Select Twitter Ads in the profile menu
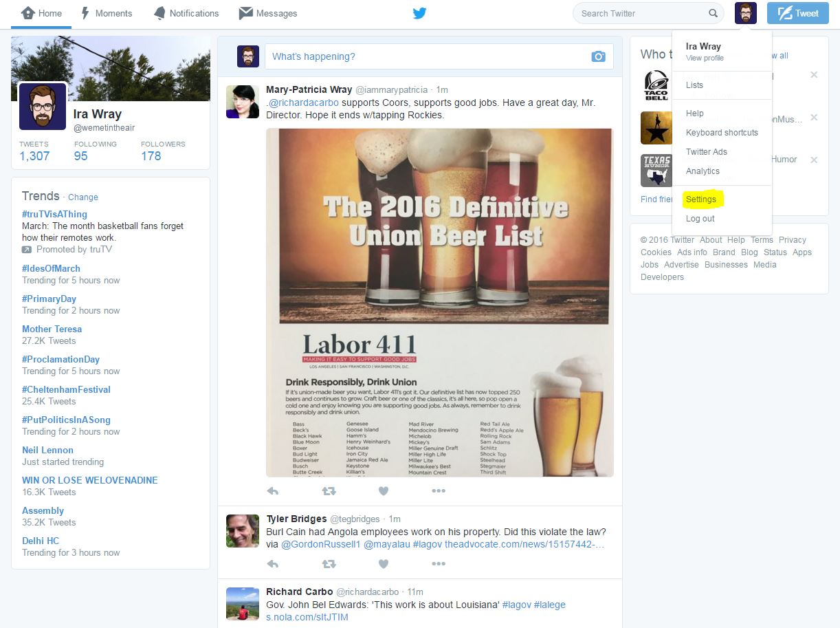The height and width of the screenshot is (628, 840). tap(707, 152)
